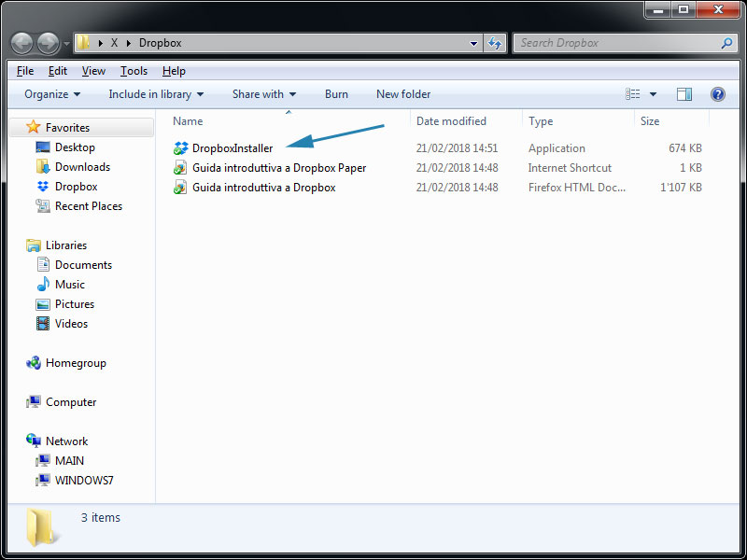Open Include in library dropdown

[x=156, y=94]
